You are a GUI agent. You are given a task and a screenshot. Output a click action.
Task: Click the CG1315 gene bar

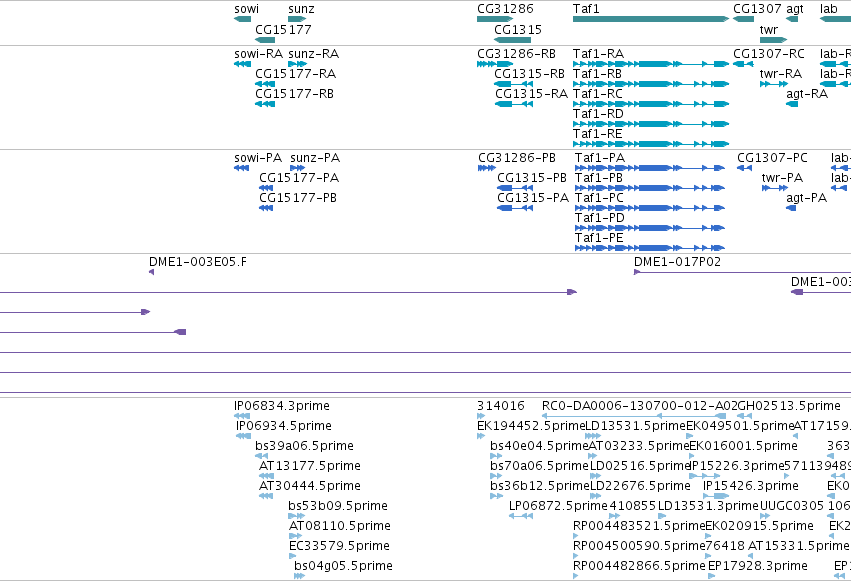click(x=512, y=40)
